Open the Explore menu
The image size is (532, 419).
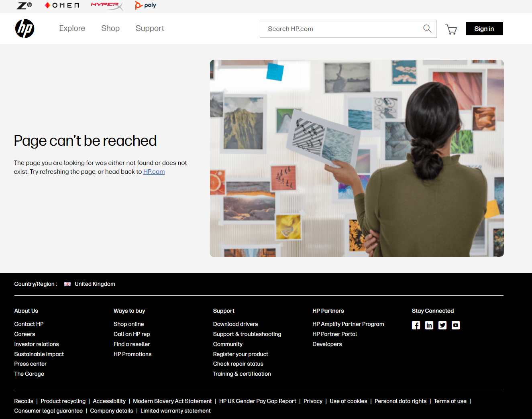tap(72, 28)
